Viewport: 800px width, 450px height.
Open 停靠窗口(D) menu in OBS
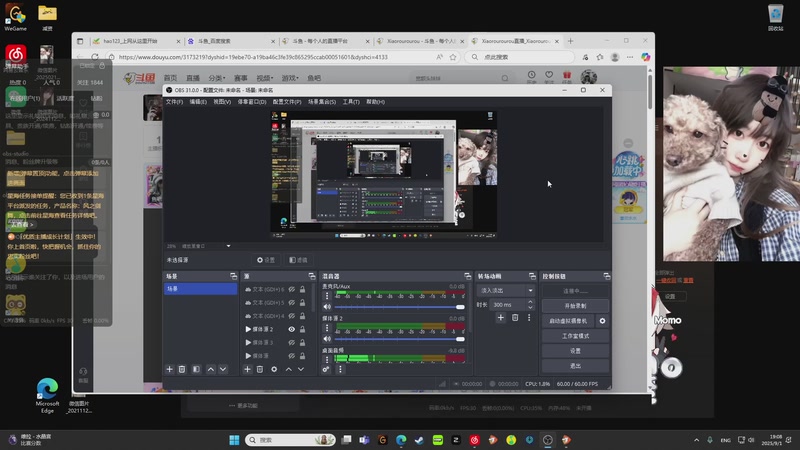pos(252,102)
